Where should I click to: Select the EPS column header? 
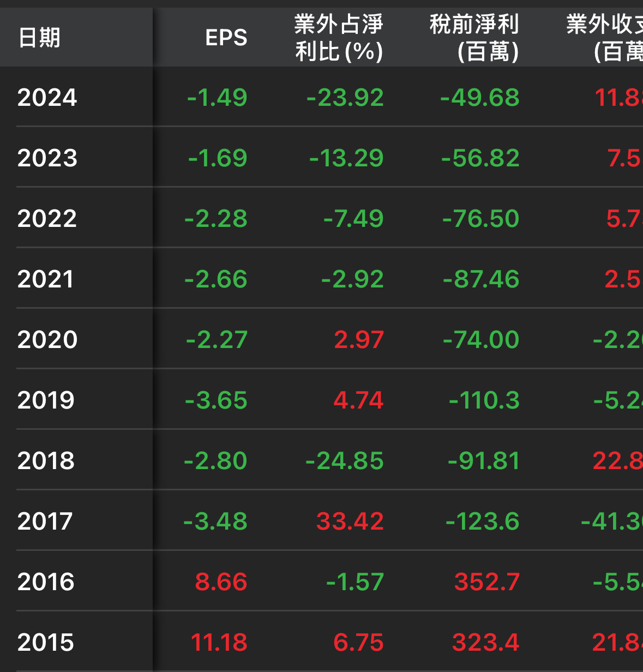(226, 38)
